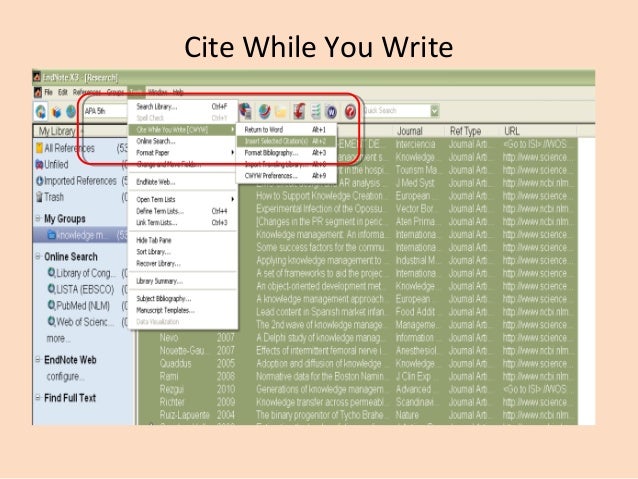
Task: Choose EndNote Web... in the Tools menu
Action: 182,182
